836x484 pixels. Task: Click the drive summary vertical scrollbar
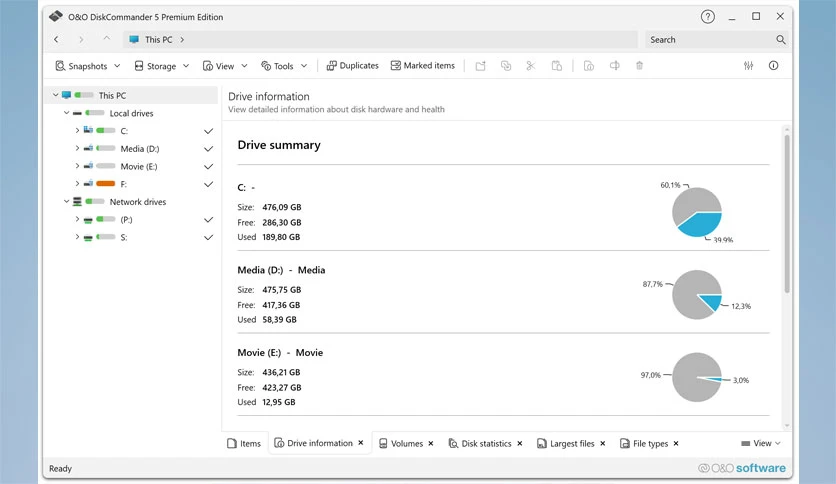click(x=787, y=213)
